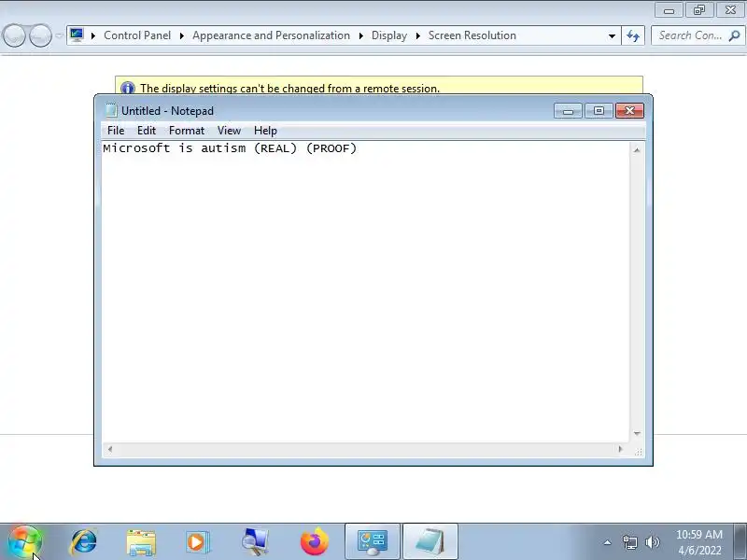The width and height of the screenshot is (747, 560).
Task: Open the magnifier computer taskbar icon
Action: click(255, 542)
